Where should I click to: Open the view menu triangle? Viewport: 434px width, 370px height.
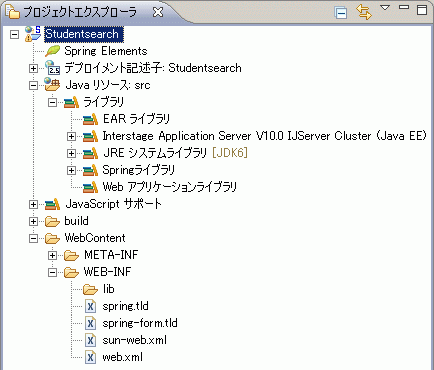point(385,7)
